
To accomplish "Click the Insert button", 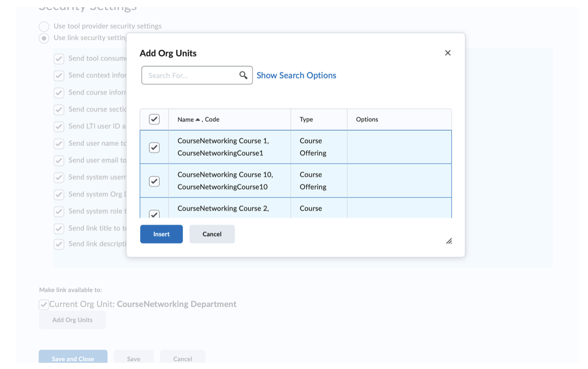I will 161,234.
